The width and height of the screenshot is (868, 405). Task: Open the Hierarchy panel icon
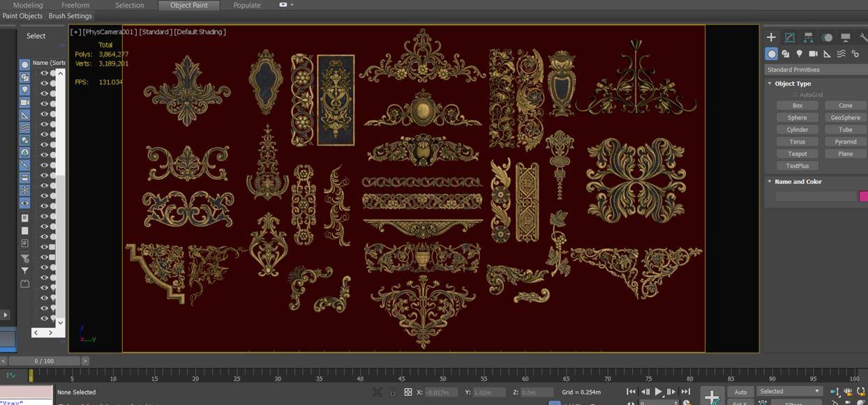[808, 37]
